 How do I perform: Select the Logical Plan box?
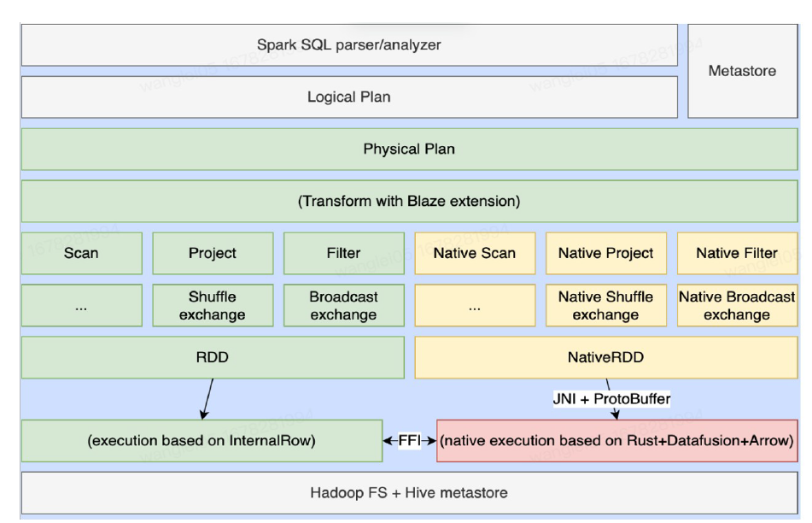click(x=349, y=97)
